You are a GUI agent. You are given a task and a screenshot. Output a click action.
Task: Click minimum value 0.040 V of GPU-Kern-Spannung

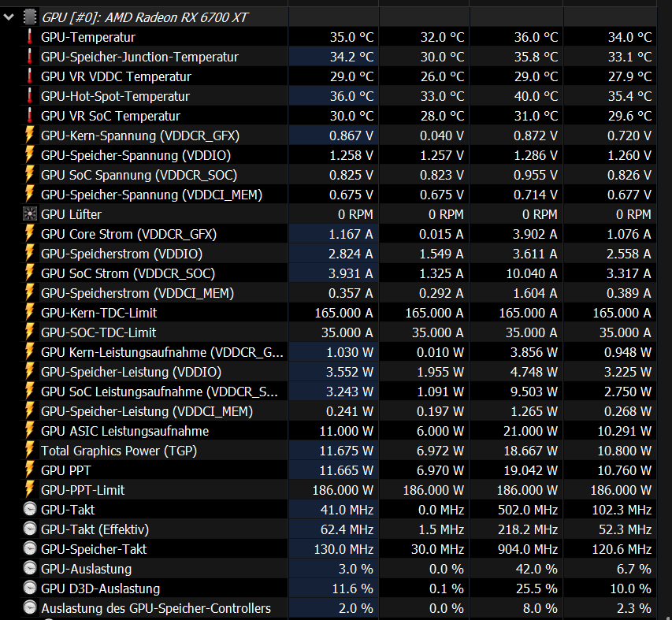click(441, 136)
